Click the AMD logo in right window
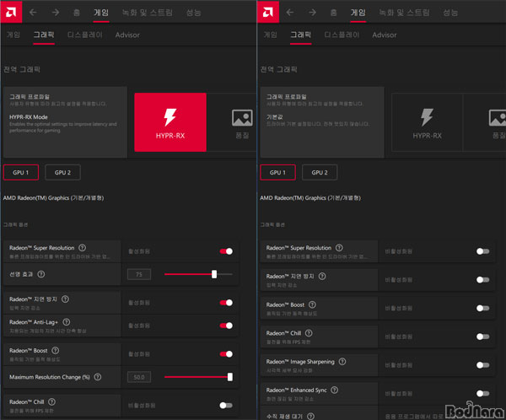Image resolution: width=506 pixels, height=420 pixels. click(268, 12)
